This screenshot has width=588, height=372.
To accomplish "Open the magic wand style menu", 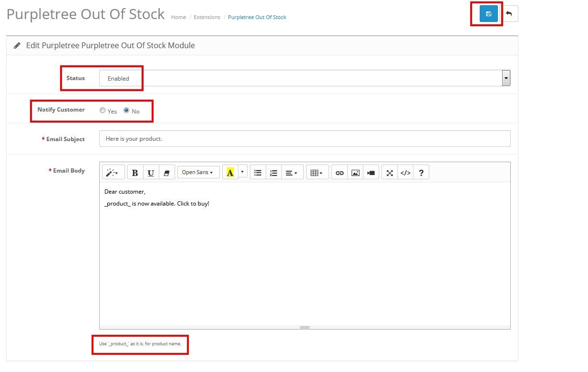I will pyautogui.click(x=113, y=173).
